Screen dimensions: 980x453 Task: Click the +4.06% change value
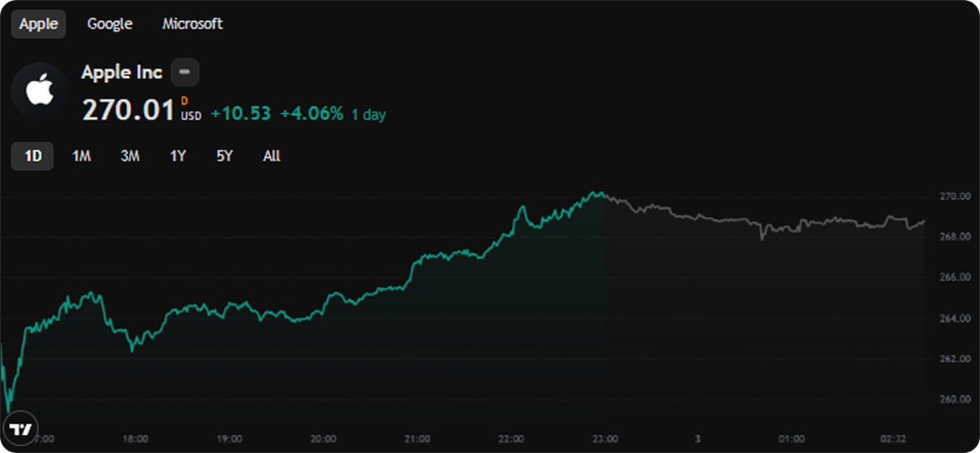point(311,114)
